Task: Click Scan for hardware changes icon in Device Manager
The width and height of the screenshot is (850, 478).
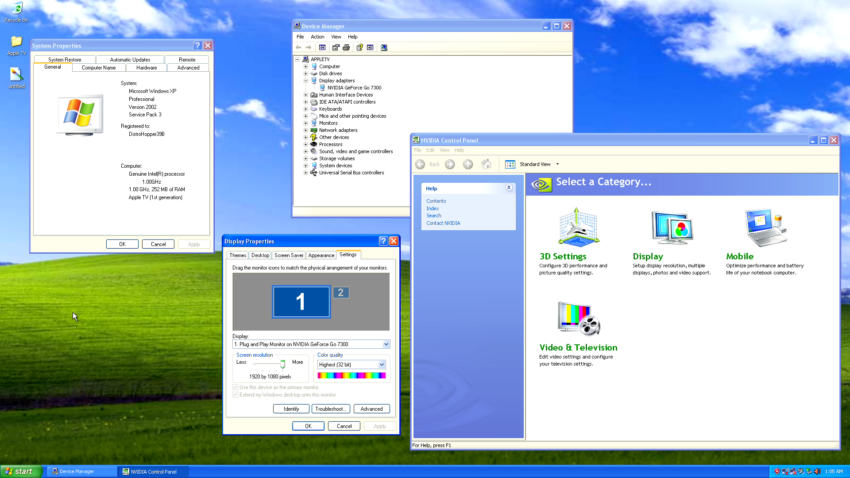Action: 384,48
